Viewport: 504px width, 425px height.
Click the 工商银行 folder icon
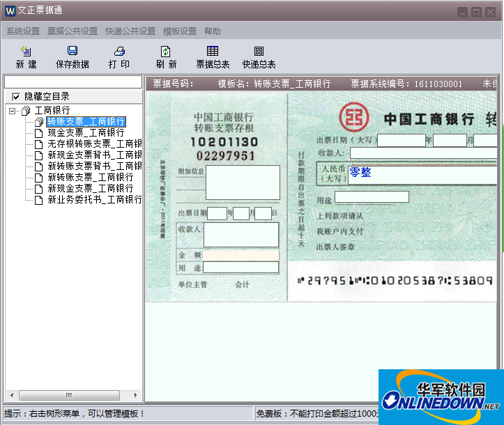coord(26,111)
